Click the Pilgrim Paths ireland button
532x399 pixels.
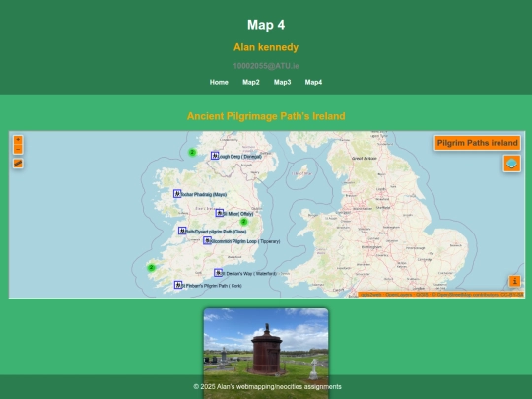click(x=478, y=143)
